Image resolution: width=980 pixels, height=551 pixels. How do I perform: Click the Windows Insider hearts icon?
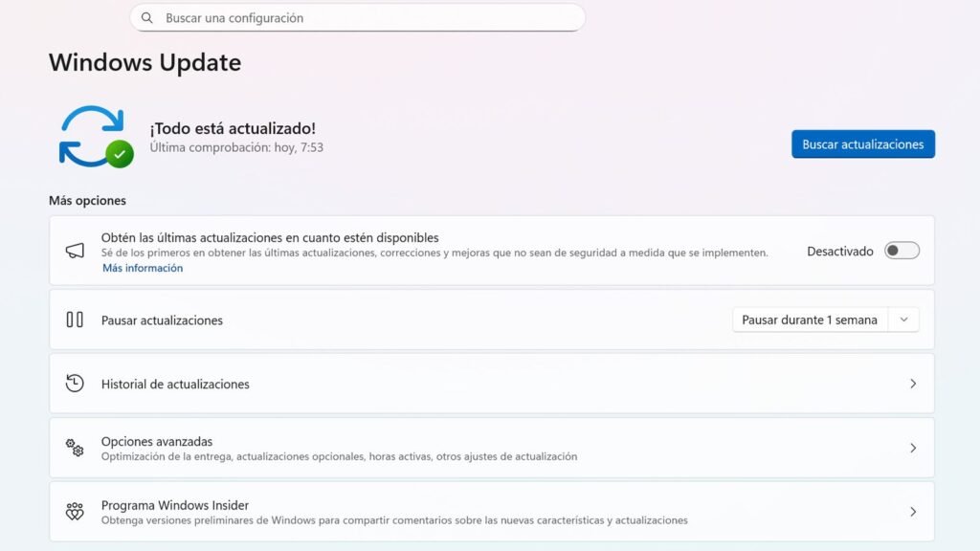tap(75, 512)
